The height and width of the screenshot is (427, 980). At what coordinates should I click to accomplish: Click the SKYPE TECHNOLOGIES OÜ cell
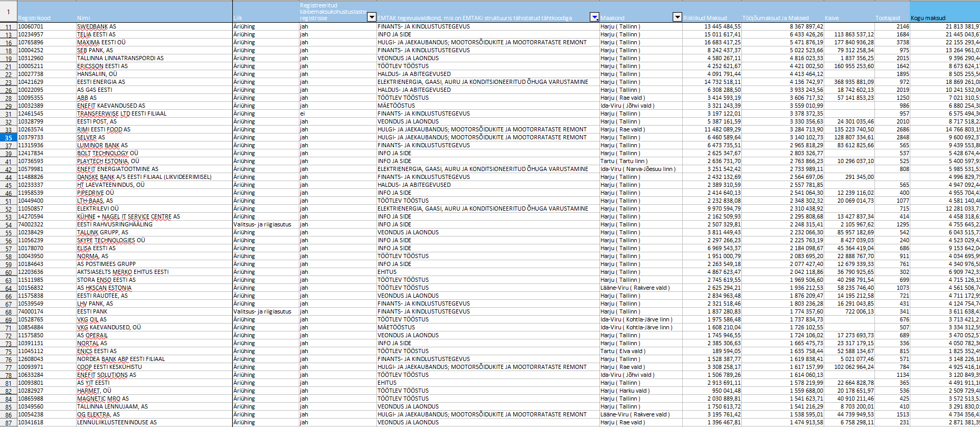coord(111,240)
